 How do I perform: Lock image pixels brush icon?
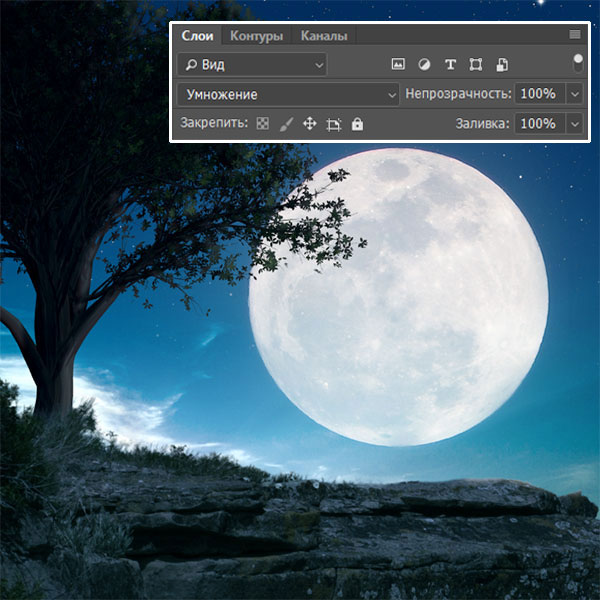coord(286,124)
